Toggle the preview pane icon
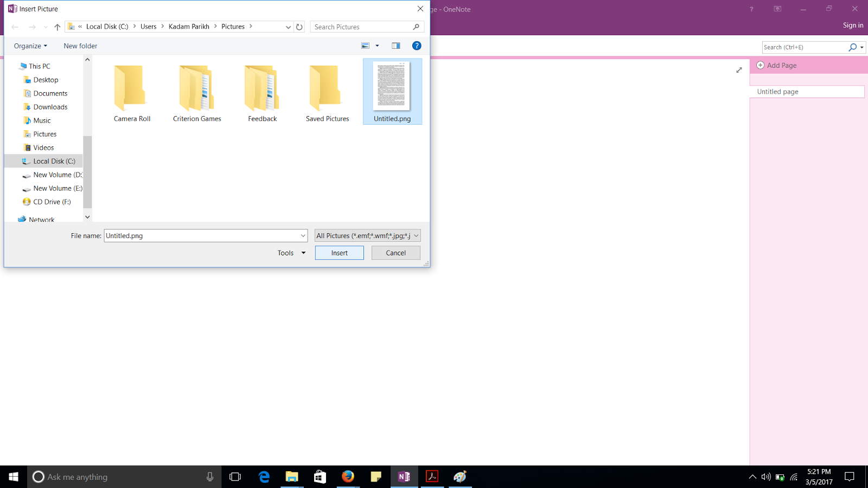The width and height of the screenshot is (868, 488). coord(395,46)
